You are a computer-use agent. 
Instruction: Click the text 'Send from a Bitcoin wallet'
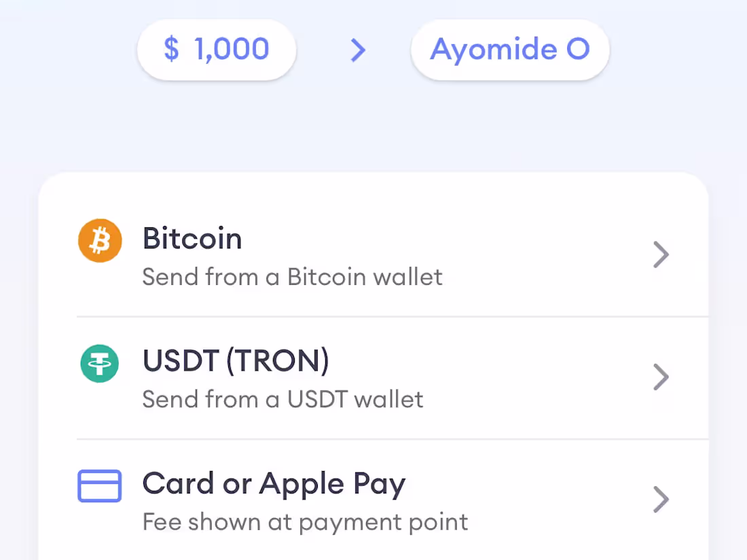[x=292, y=277]
